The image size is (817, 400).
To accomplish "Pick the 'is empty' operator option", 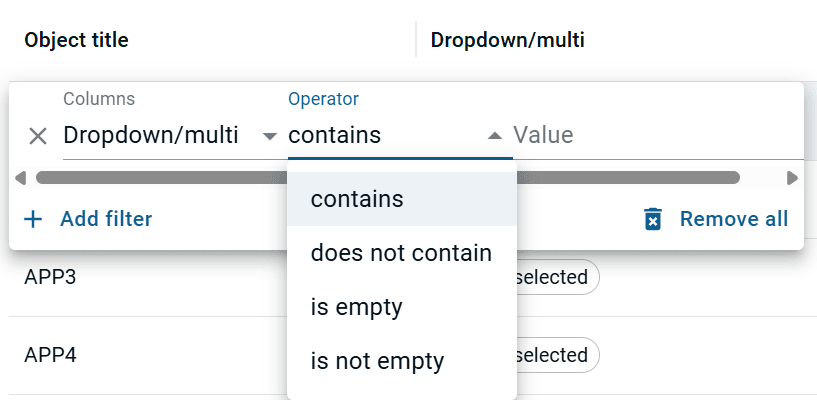I will coord(402,307).
